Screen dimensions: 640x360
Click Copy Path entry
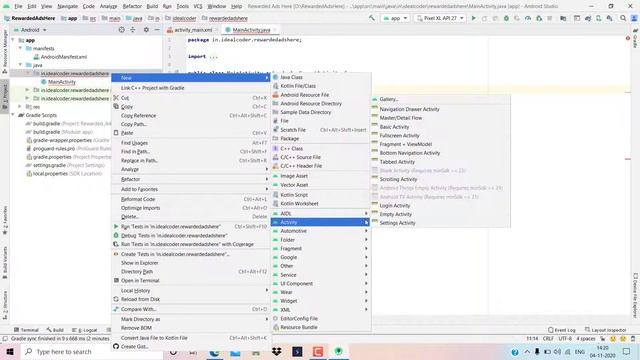coord(133,124)
